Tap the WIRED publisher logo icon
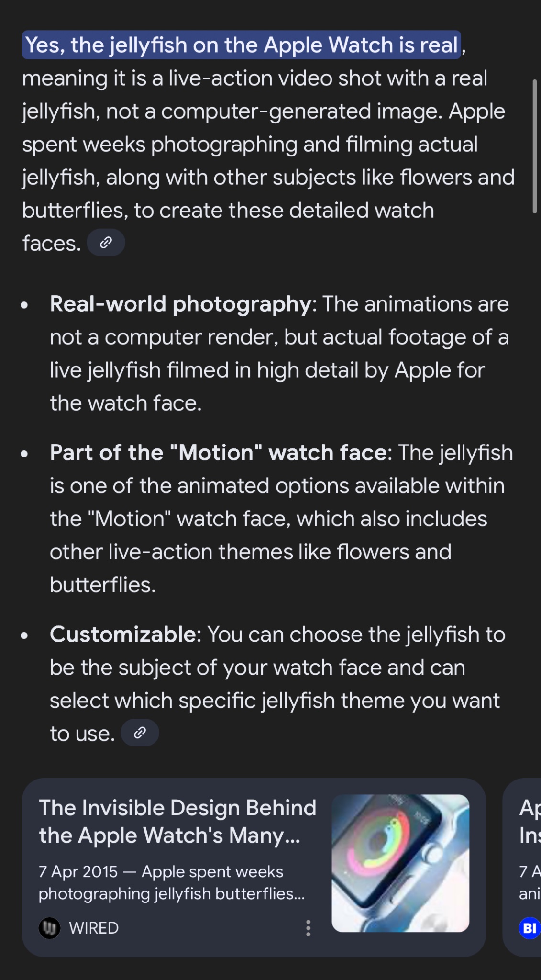This screenshot has width=541, height=980. 49,928
